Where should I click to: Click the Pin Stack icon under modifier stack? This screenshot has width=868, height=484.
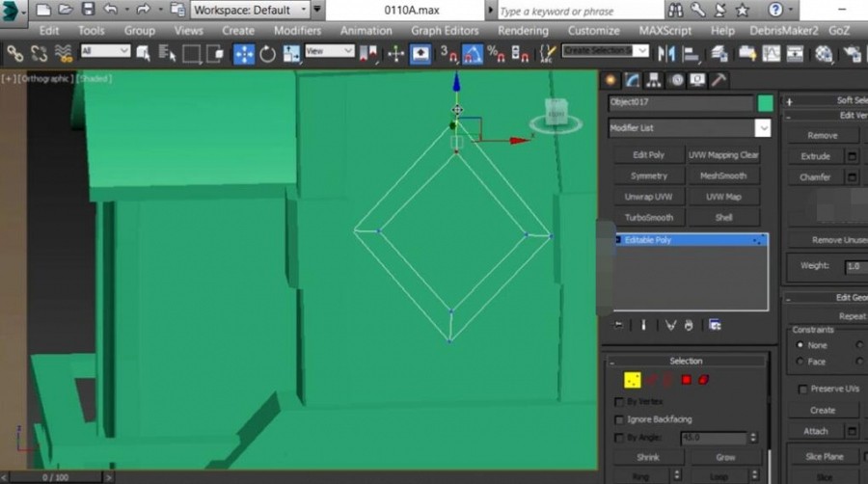[x=618, y=325]
